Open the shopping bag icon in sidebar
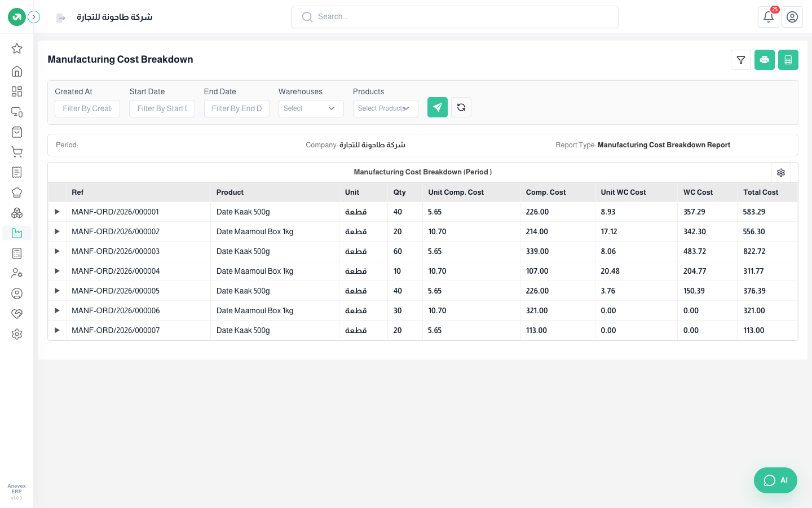This screenshot has height=508, width=812. click(x=17, y=132)
